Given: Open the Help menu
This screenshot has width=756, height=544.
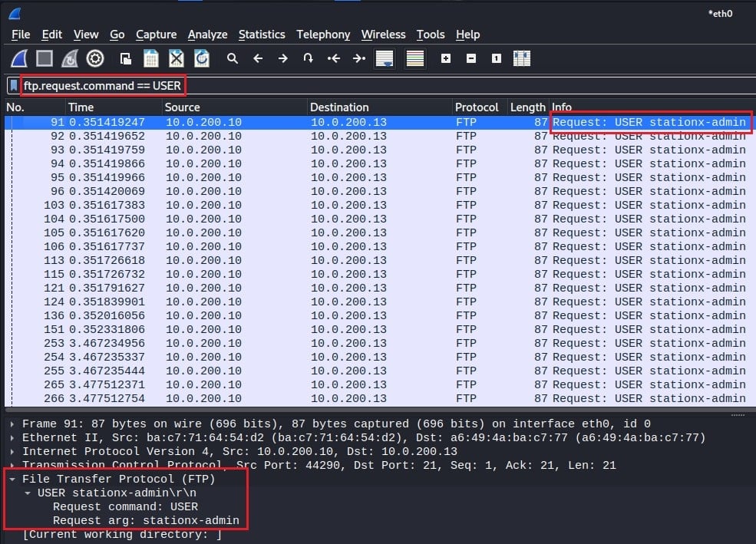Looking at the screenshot, I should tap(467, 35).
